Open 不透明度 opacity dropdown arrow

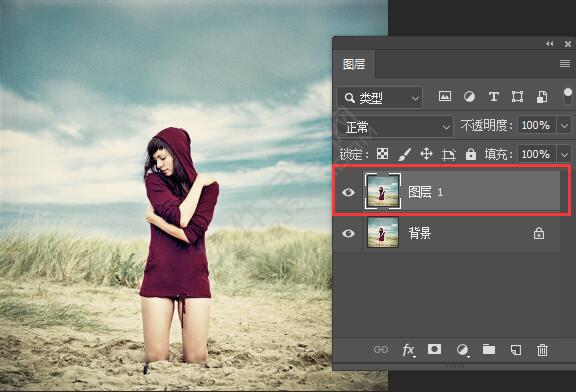tap(565, 126)
